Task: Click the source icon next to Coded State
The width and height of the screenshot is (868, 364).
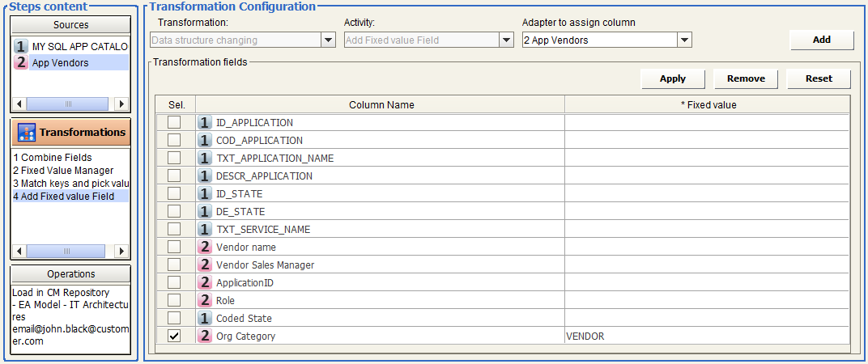Action: (x=205, y=319)
